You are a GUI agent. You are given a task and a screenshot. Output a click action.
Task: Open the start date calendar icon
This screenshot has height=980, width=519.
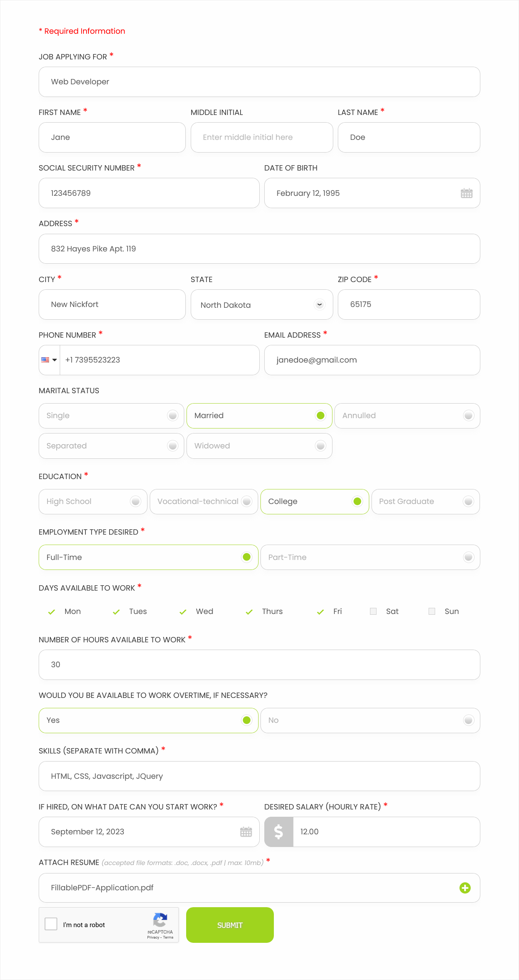[x=246, y=832]
